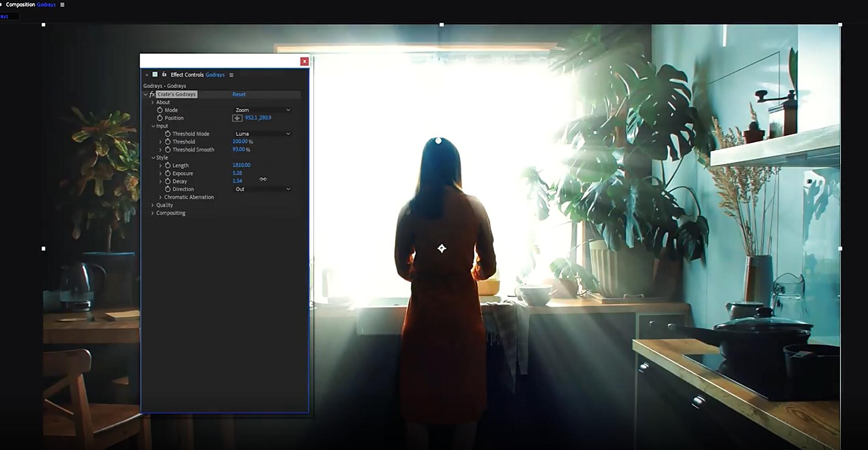Expand the Threshold Smooth property
This screenshot has height=450, width=868.
(161, 149)
